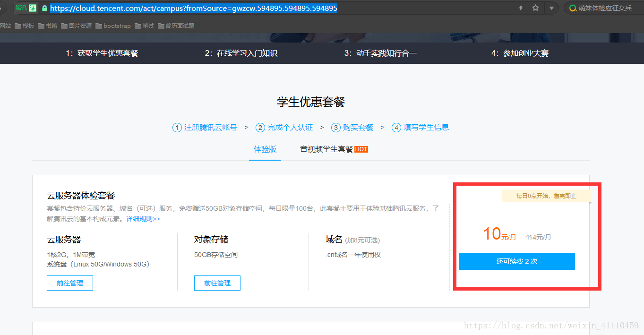644x335 pixels.
Task: Go to step 1: 获取学生优惠套餐
Action: (102, 53)
